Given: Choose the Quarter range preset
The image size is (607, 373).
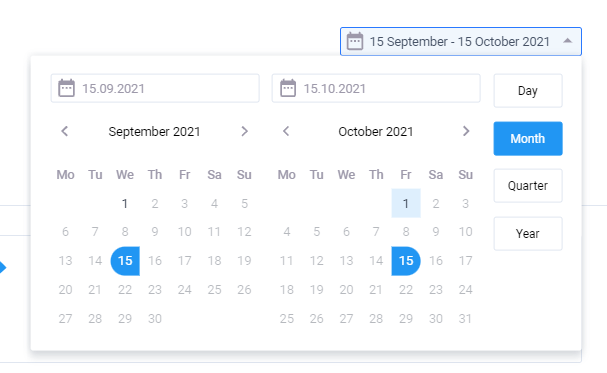Looking at the screenshot, I should [x=528, y=186].
